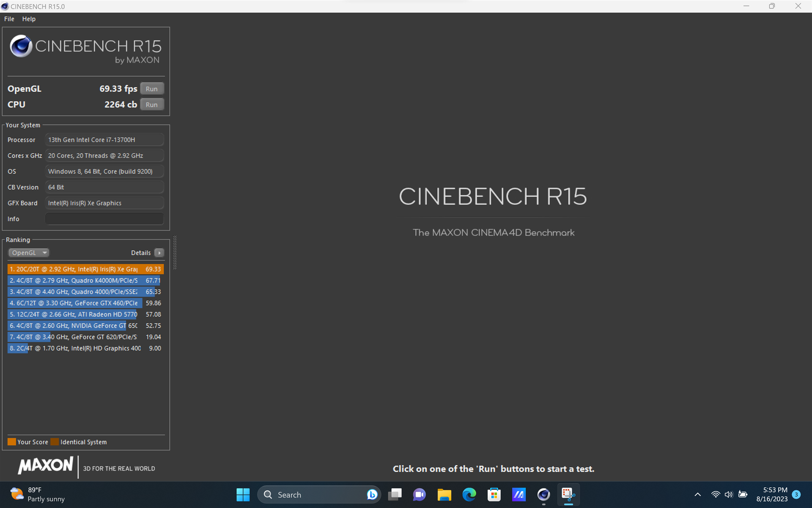
Task: Open the File menu
Action: coord(9,19)
